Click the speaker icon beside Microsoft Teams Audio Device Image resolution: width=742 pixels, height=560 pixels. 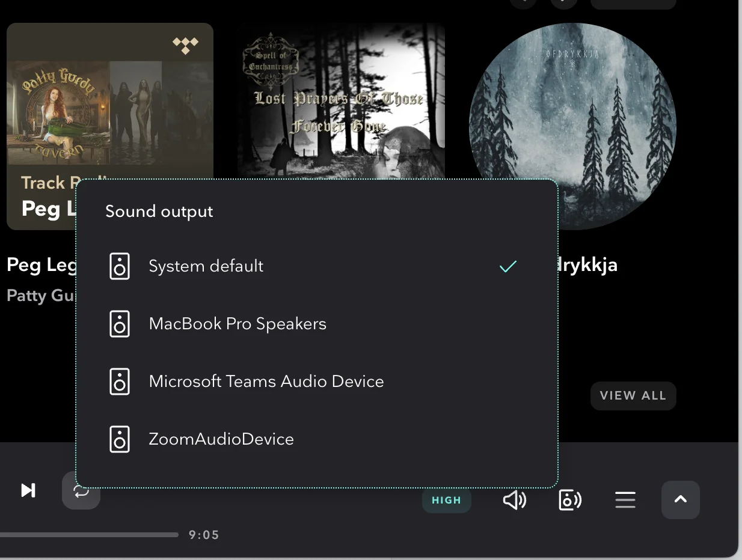pyautogui.click(x=120, y=382)
